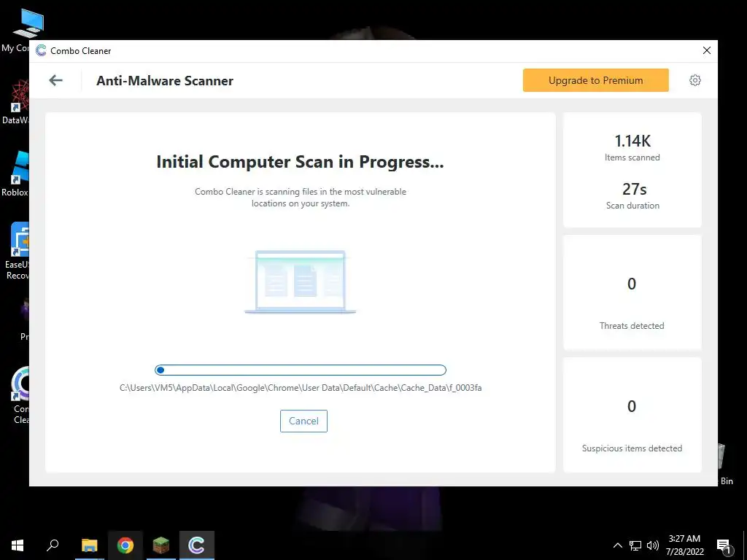The image size is (747, 560).
Task: Cancel the scan in progress
Action: [303, 421]
